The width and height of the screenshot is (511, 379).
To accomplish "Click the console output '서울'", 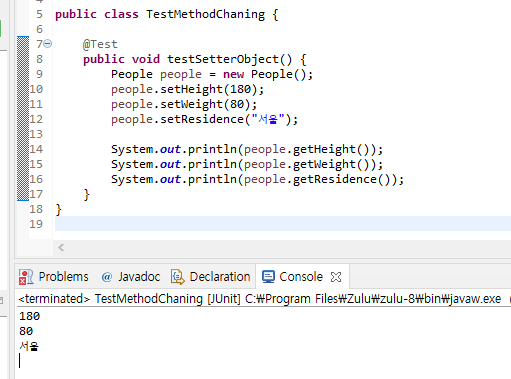I will point(29,346).
